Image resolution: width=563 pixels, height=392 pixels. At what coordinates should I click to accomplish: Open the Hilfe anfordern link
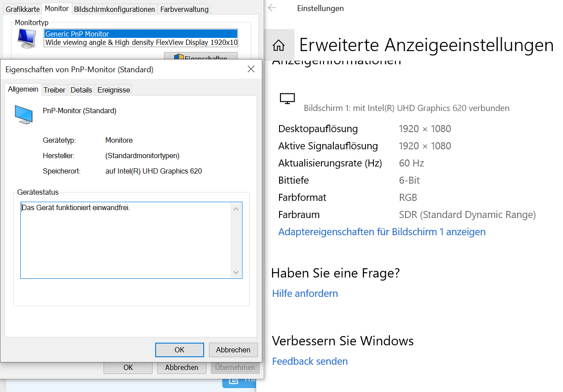pyautogui.click(x=305, y=293)
